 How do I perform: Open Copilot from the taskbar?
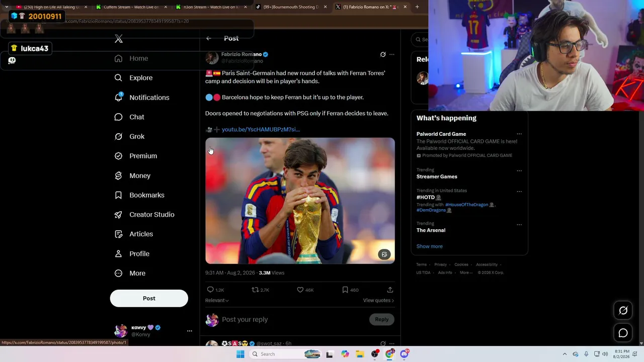pos(345,354)
